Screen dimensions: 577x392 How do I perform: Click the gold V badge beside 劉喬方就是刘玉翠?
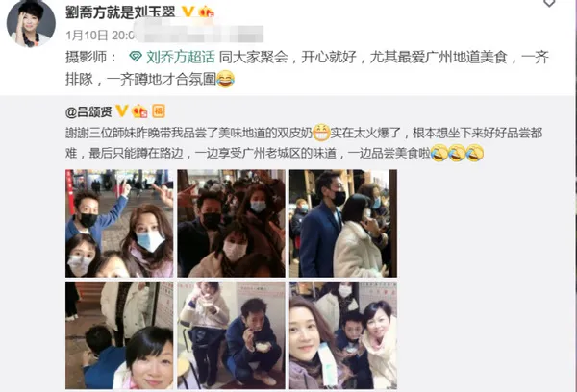[x=188, y=12]
